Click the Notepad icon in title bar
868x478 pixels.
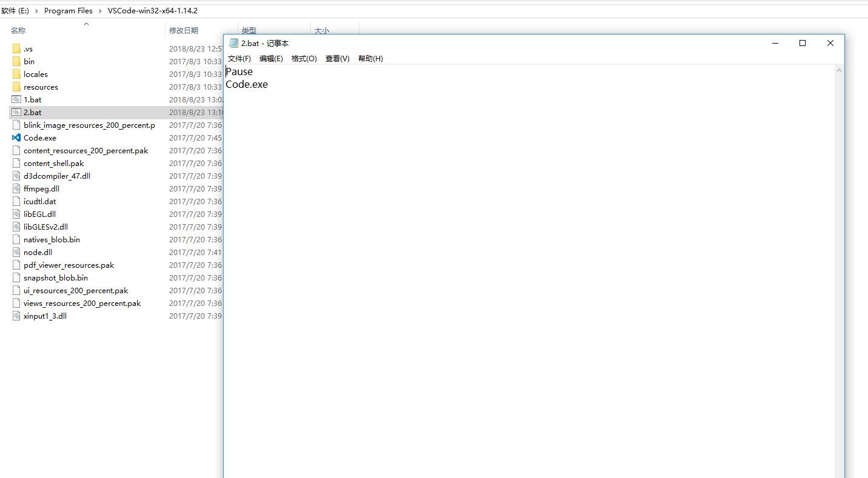tap(233, 43)
